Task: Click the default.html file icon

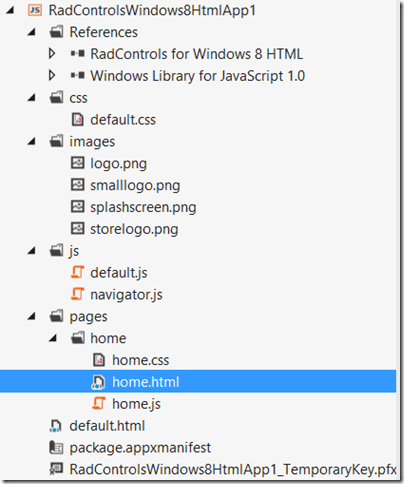Action: tap(56, 426)
